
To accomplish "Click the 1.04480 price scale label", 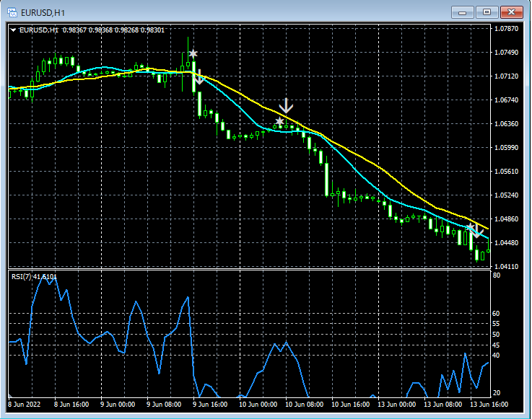I will [x=507, y=242].
